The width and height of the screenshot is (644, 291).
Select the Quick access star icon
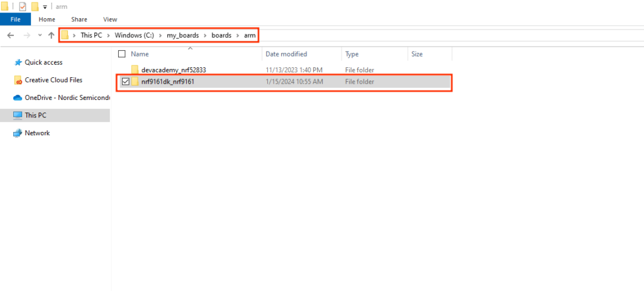[18, 62]
